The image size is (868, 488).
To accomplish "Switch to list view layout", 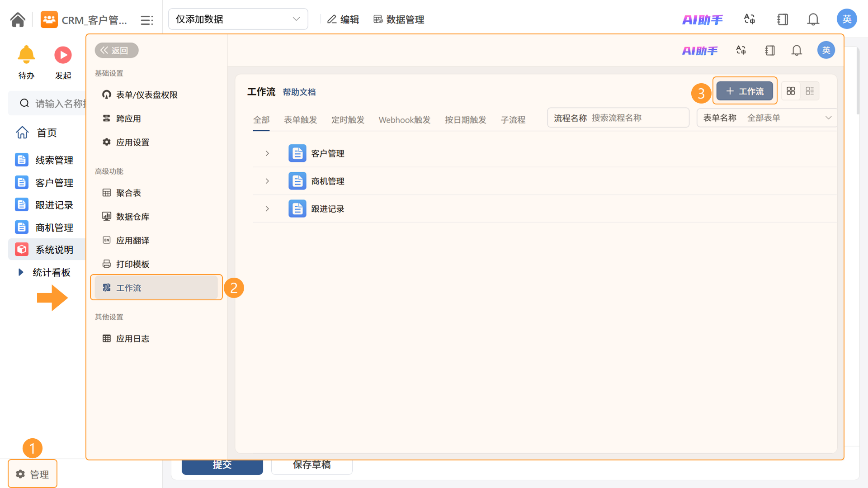I will click(810, 91).
